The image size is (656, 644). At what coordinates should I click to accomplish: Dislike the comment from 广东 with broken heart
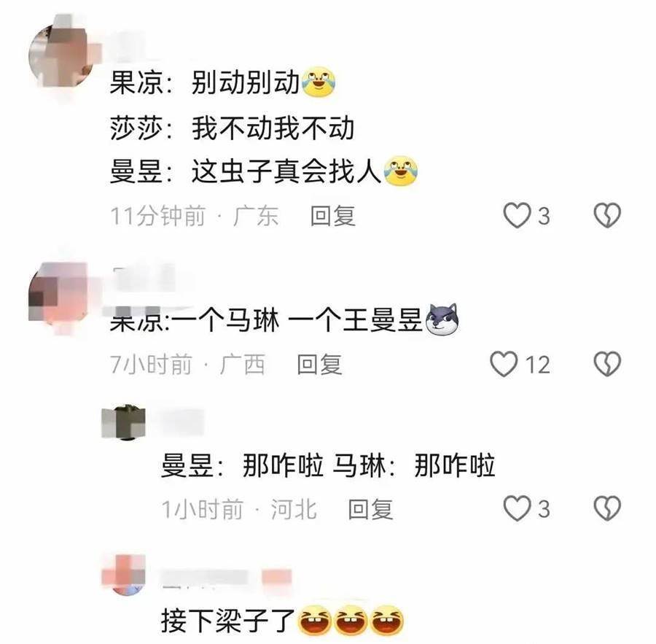click(607, 216)
